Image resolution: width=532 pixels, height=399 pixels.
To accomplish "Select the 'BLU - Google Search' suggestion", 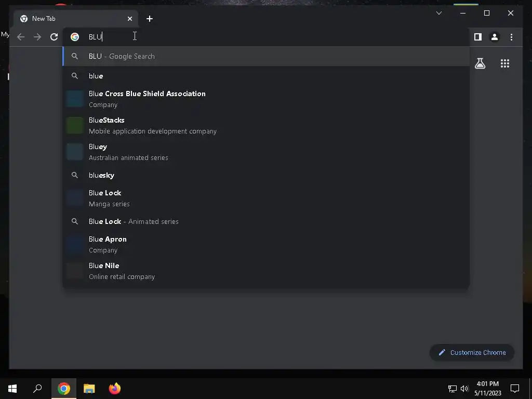I will pyautogui.click(x=267, y=56).
